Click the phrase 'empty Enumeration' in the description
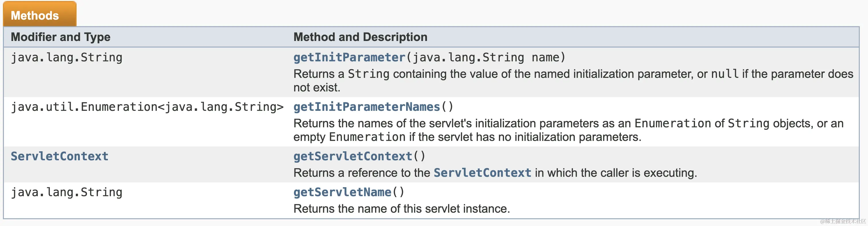Viewport: 868px width, 226px height. 349,137
